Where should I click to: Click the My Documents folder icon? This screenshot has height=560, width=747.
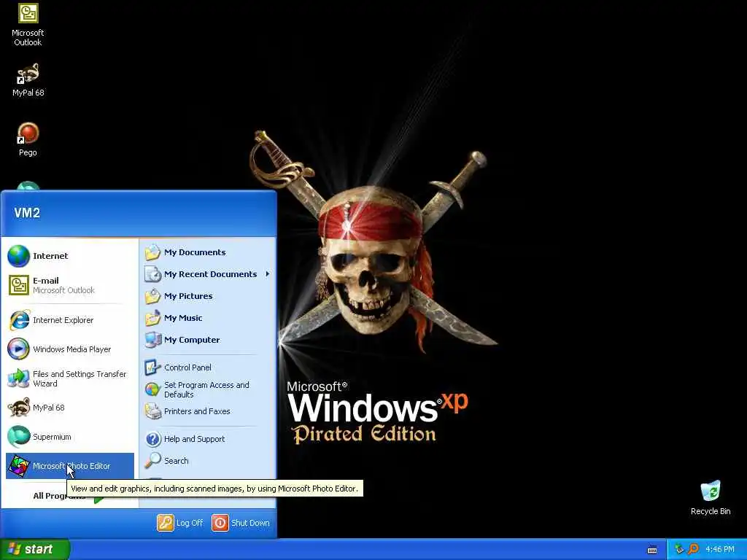(152, 252)
